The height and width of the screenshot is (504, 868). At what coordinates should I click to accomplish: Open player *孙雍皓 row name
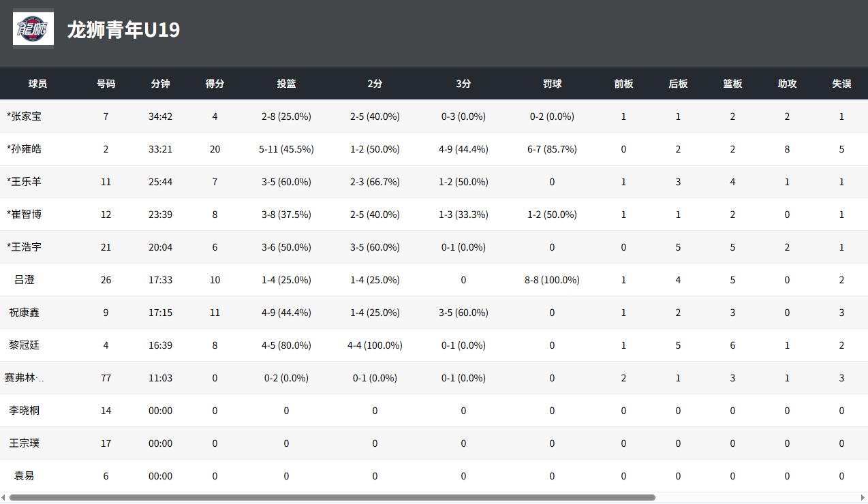point(24,149)
